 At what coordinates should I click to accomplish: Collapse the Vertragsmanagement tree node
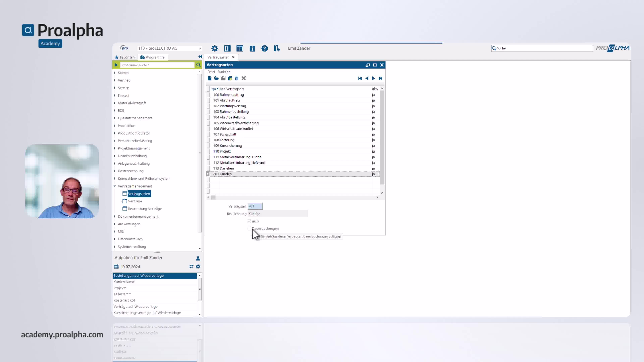click(115, 186)
